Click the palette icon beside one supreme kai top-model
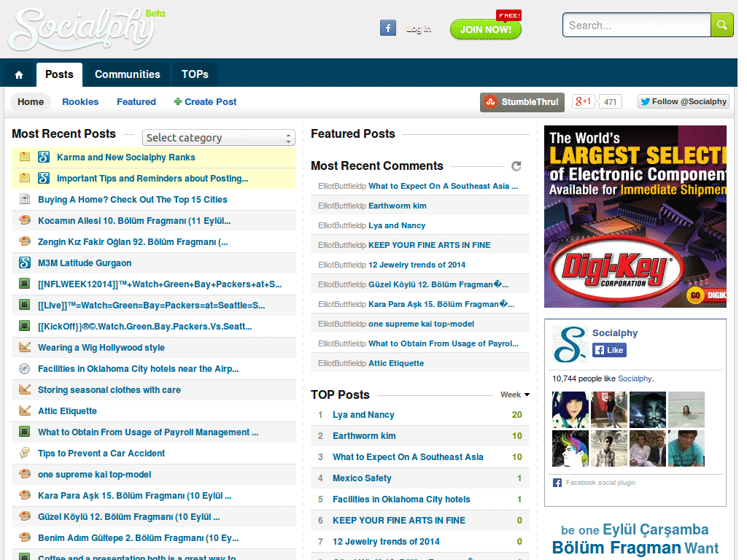The image size is (747, 560). [x=25, y=474]
